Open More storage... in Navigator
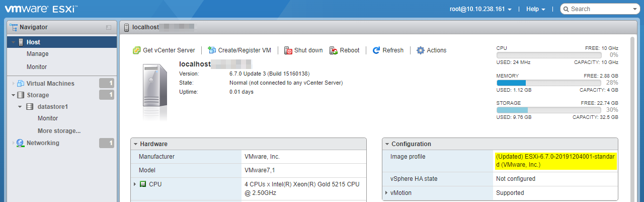The image size is (644, 202). 59,131
